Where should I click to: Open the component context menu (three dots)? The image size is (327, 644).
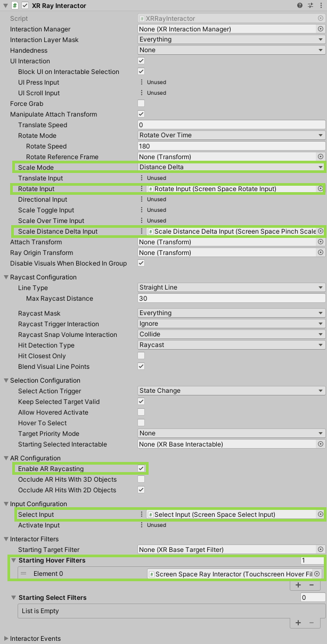321,5
